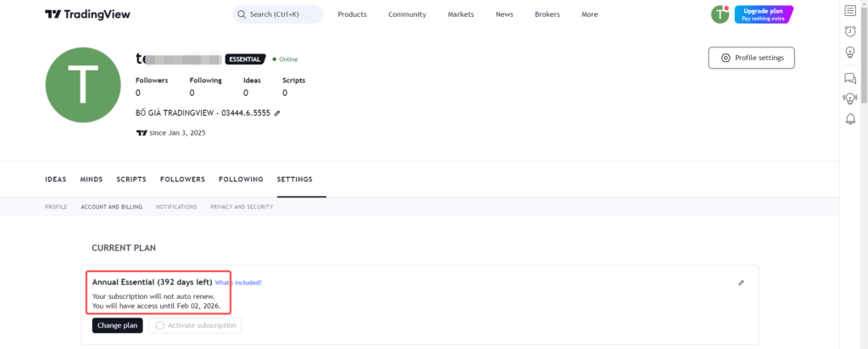
Task: Switch to the Ideas tab
Action: point(55,180)
